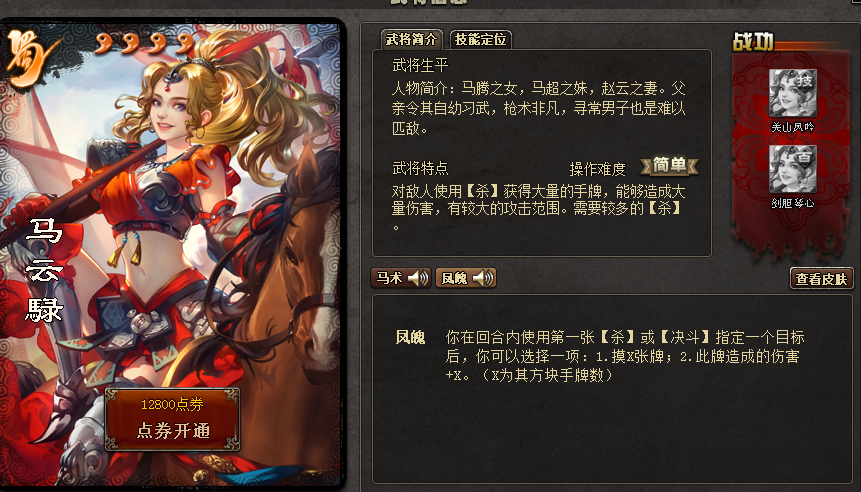This screenshot has height=492, width=861.
Task: Switch to the 武将简介 tab
Action: click(x=411, y=39)
